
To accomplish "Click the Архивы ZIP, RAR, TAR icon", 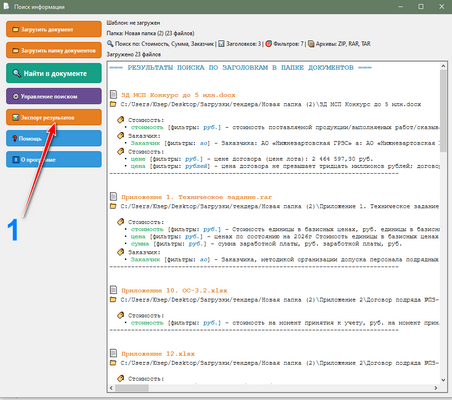I will tap(311, 44).
